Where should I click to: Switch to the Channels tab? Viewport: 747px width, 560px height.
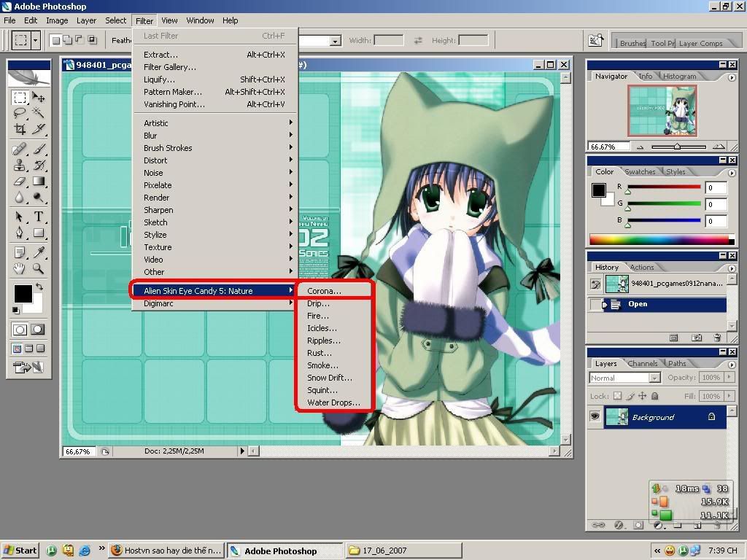[x=642, y=363]
